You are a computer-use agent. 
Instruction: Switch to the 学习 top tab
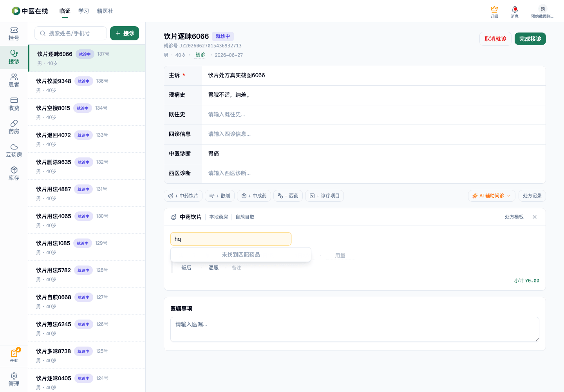coord(84,11)
